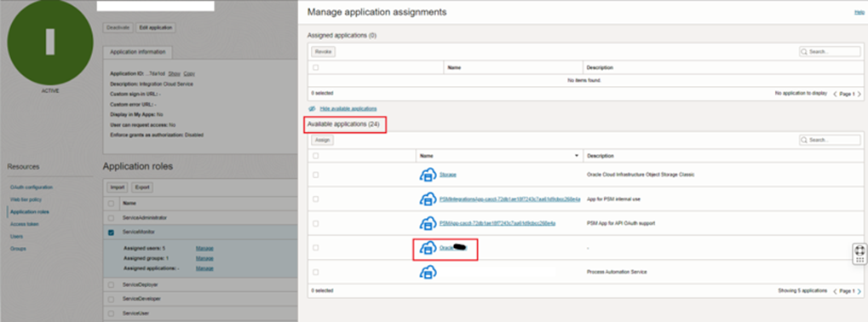Open the Oracle application link
868x322 pixels.
453,248
